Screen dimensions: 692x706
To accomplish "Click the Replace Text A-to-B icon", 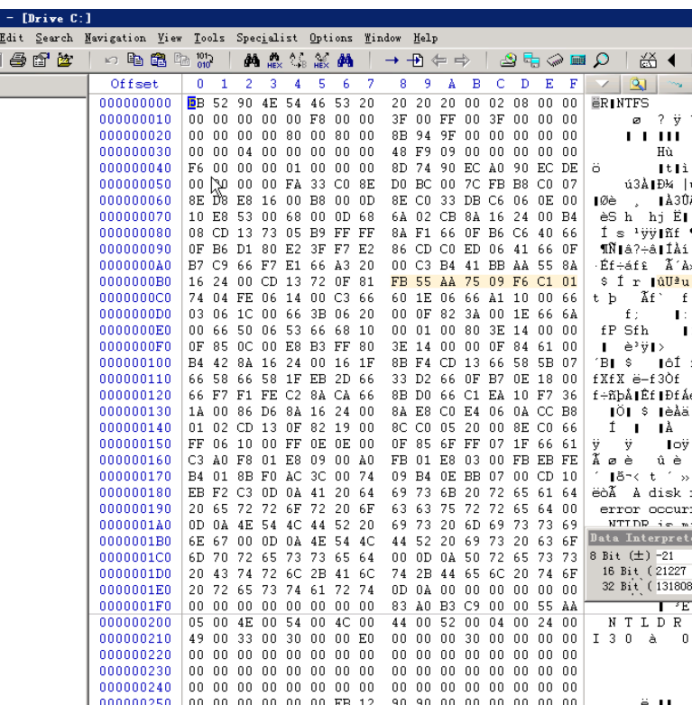I will coord(298,60).
